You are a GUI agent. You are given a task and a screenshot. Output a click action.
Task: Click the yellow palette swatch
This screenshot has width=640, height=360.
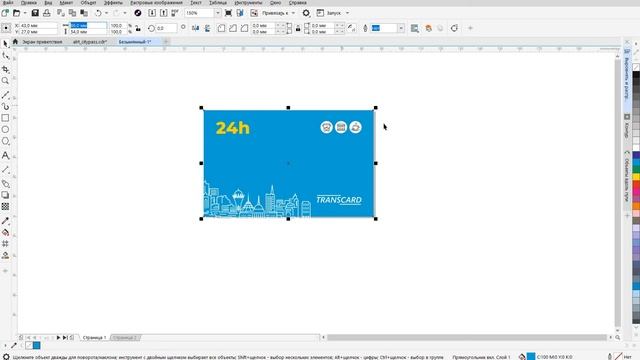tap(636, 177)
